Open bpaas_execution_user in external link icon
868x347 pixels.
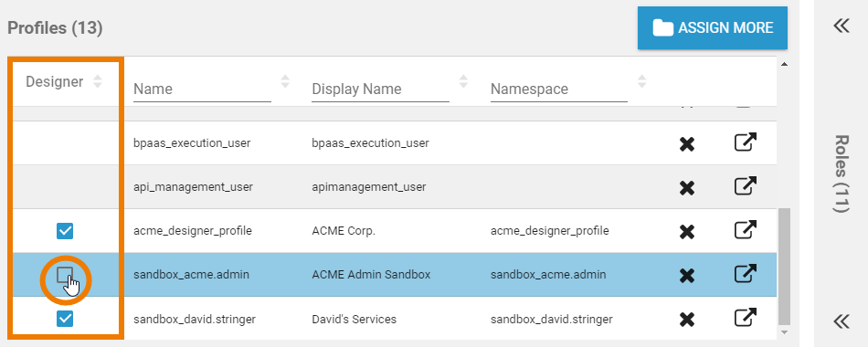(745, 142)
